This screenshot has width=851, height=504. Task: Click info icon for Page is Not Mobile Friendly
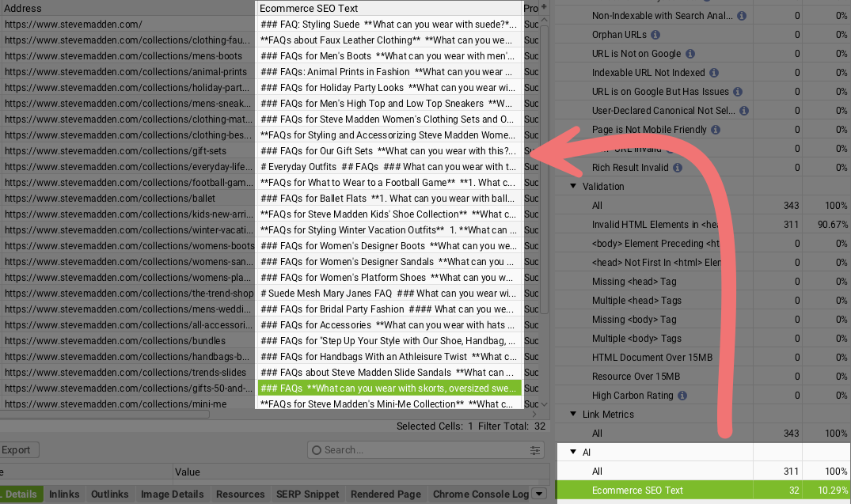pyautogui.click(x=715, y=130)
